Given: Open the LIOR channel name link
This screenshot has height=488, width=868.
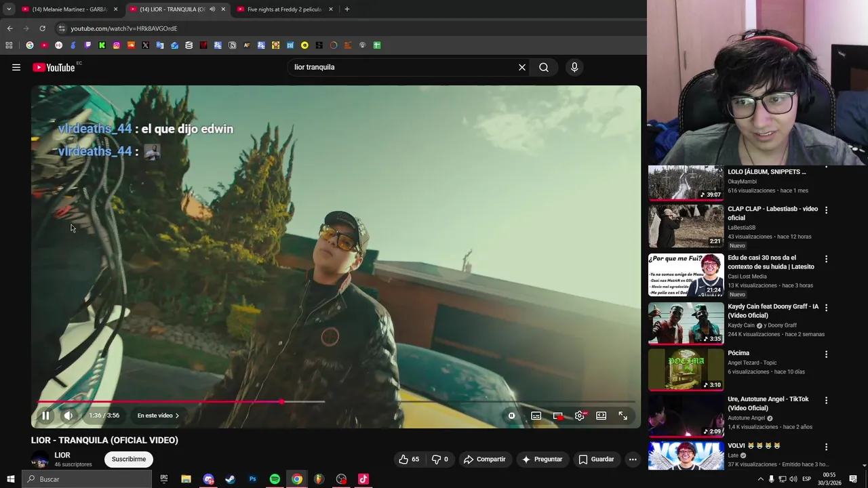Looking at the screenshot, I should (62, 455).
